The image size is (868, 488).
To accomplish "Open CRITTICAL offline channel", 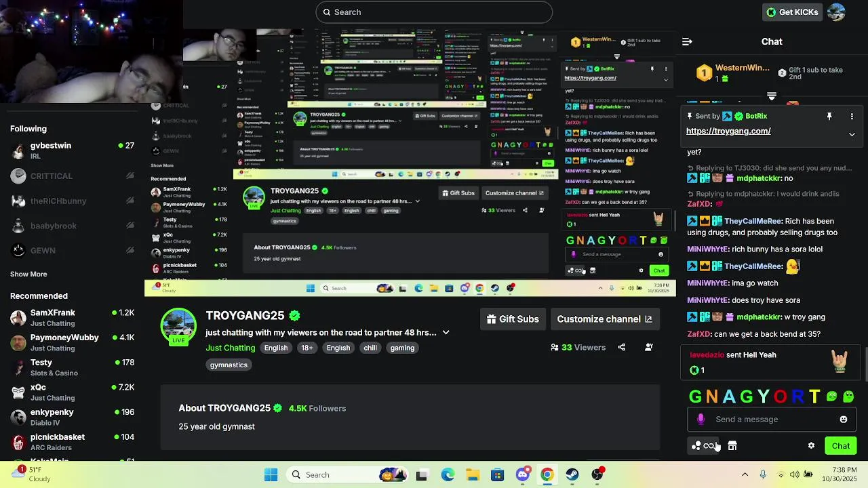I will 72,176.
